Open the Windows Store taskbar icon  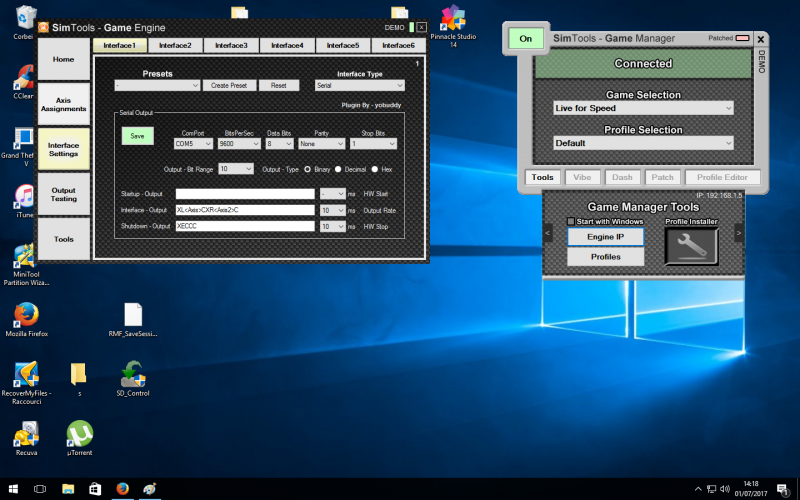(x=95, y=489)
